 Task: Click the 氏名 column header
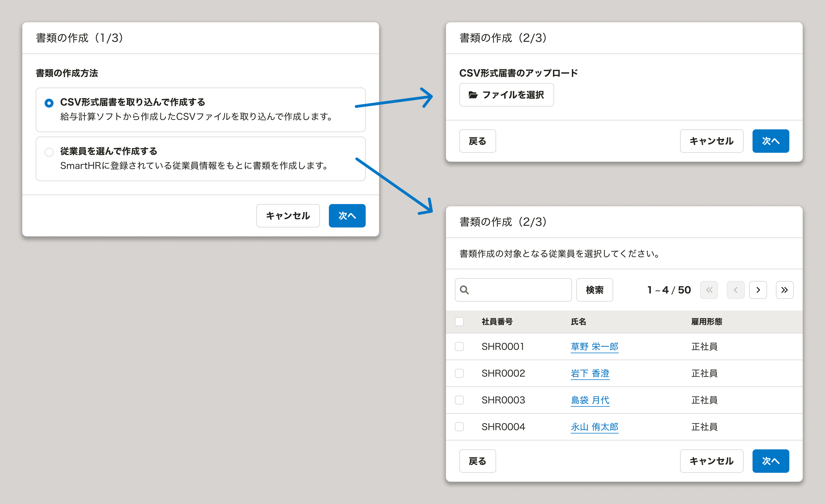click(578, 321)
